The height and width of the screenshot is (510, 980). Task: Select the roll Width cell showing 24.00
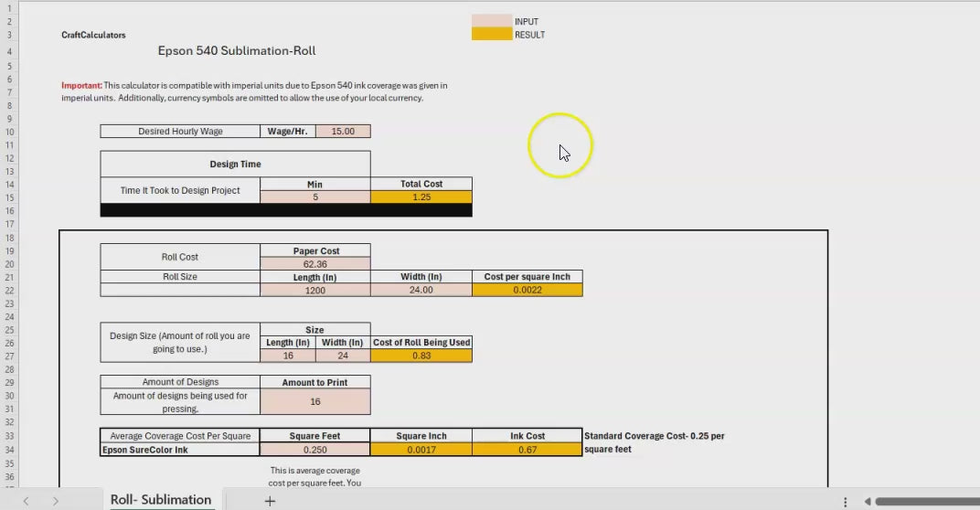[421, 291]
